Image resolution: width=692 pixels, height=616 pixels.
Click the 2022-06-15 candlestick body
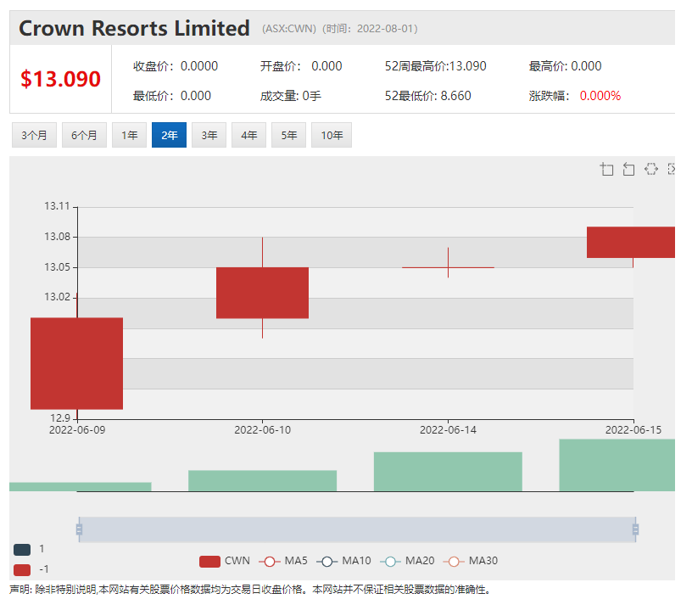click(631, 242)
